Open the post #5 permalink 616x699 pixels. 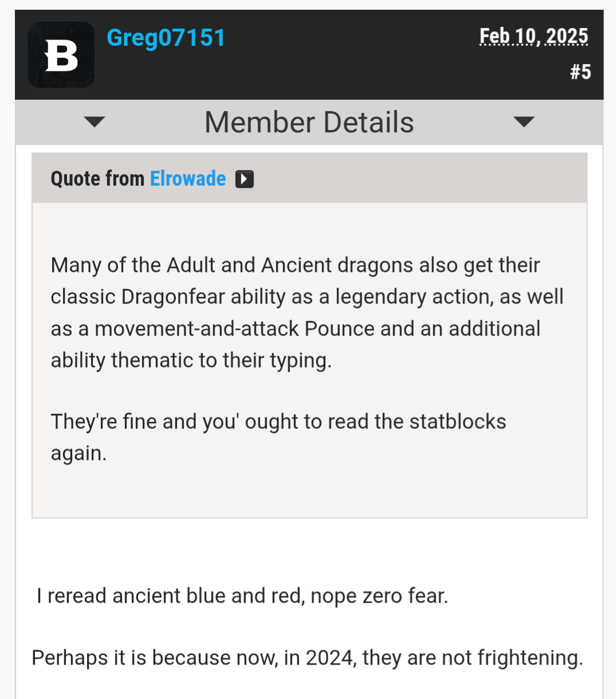580,72
